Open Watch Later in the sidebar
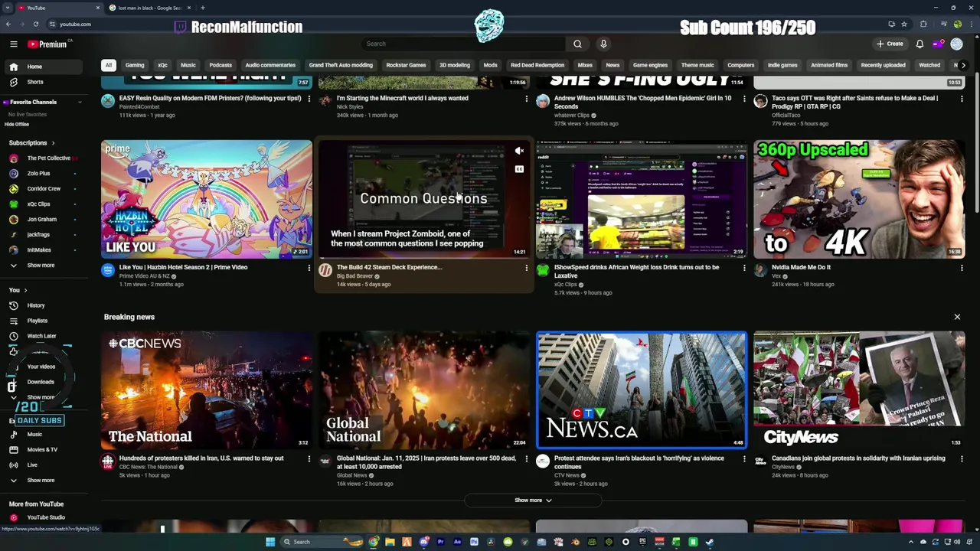This screenshot has height=551, width=980. [x=42, y=336]
